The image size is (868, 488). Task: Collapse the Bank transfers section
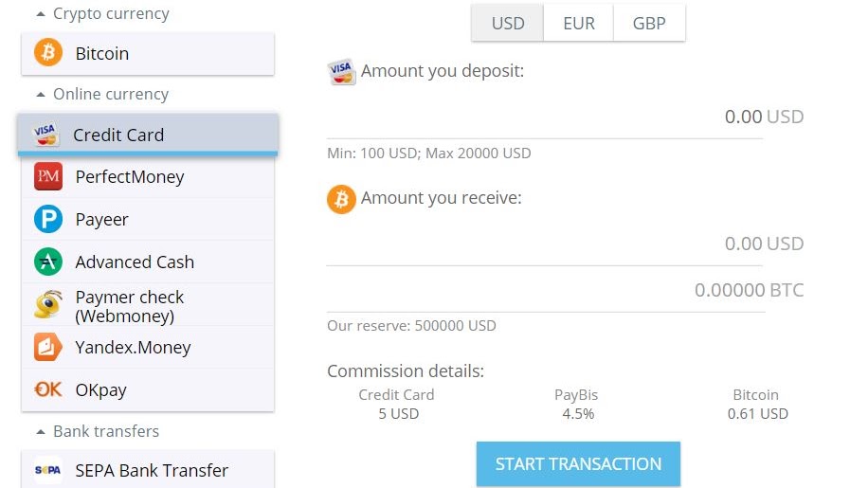(41, 432)
